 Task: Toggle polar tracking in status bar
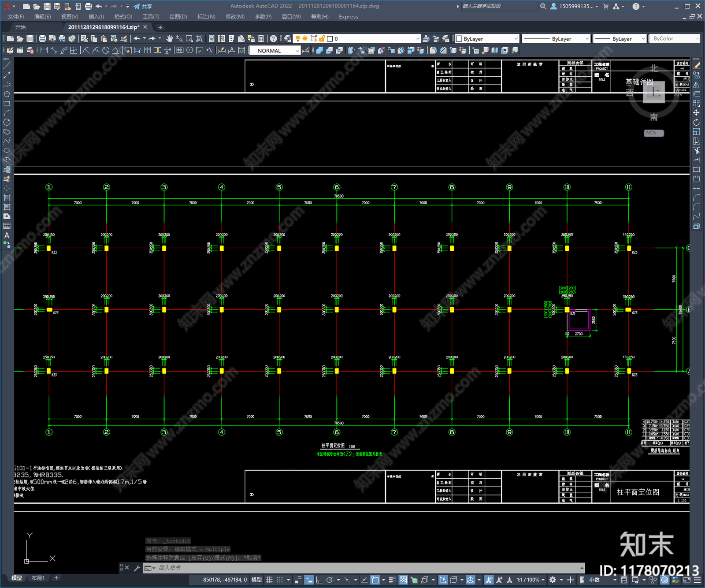[330, 580]
